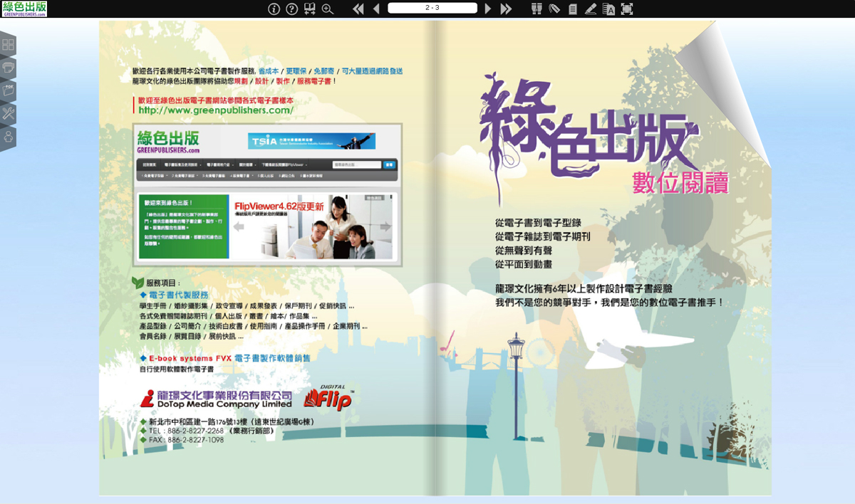Image resolution: width=855 pixels, height=504 pixels.
Task: Open the tools wrench icon in sidebar
Action: pos(8,113)
